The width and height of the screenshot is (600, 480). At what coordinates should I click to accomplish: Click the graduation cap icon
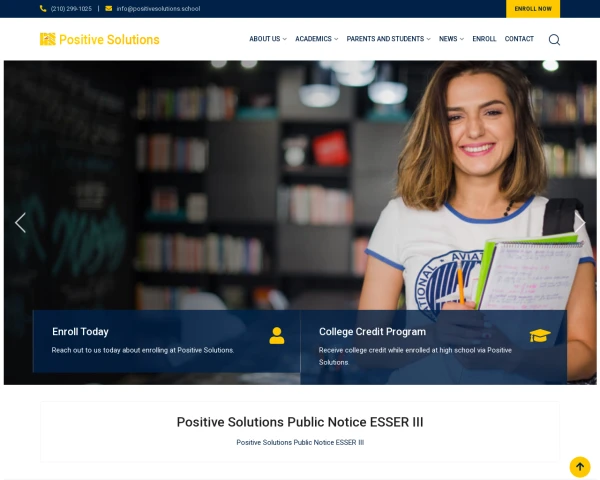point(540,335)
